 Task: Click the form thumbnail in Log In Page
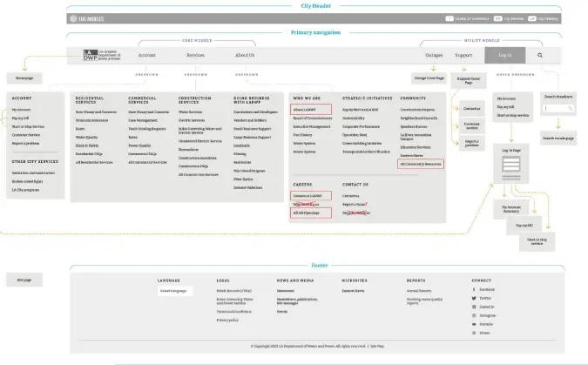(x=511, y=164)
